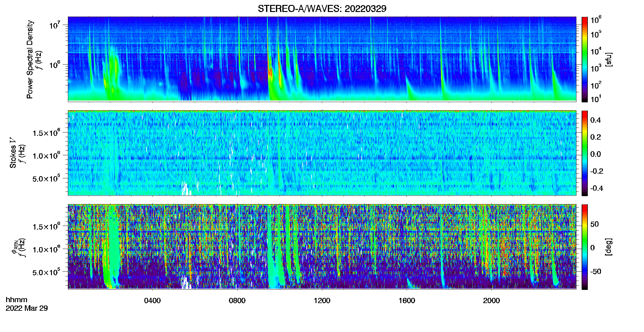The image size is (644, 332).
Task: Click the 0.0 value on Stokes colorbar
Action: [x=595, y=154]
